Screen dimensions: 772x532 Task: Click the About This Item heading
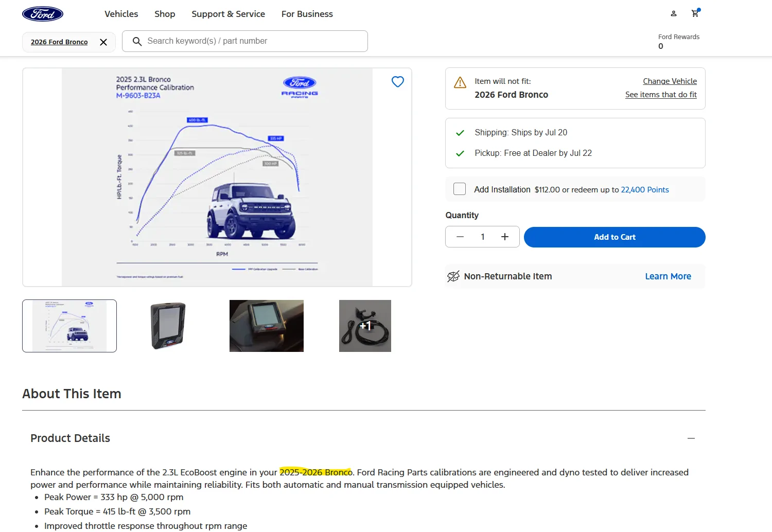tap(72, 394)
